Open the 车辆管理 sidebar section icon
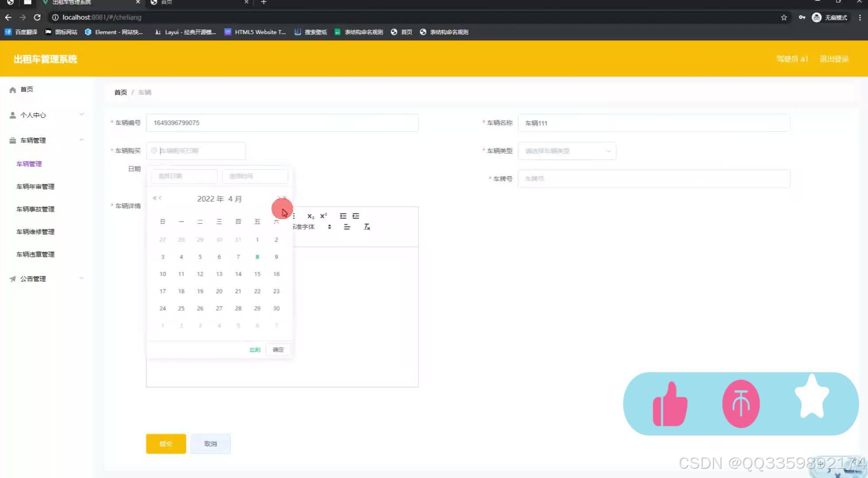 point(12,140)
